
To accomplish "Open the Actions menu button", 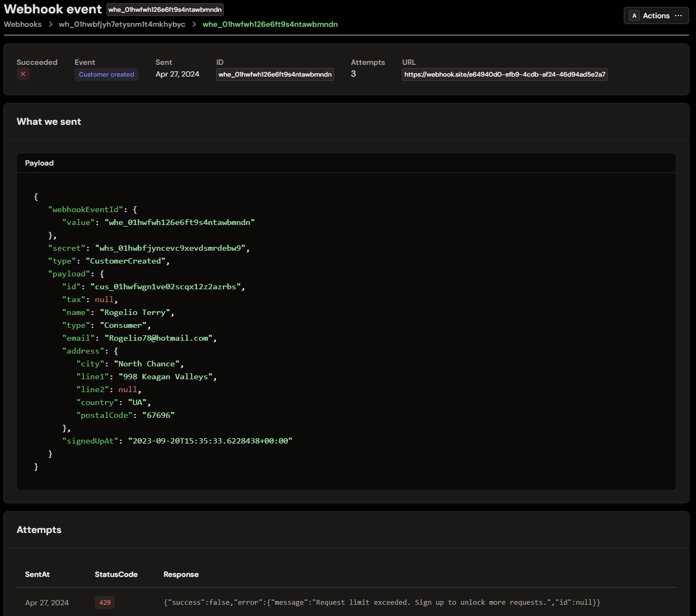I will (x=656, y=16).
